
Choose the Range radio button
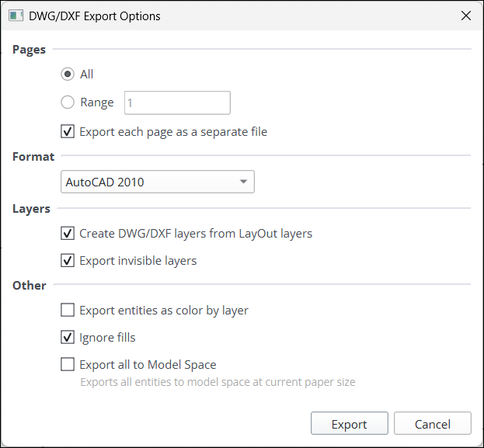(x=68, y=102)
